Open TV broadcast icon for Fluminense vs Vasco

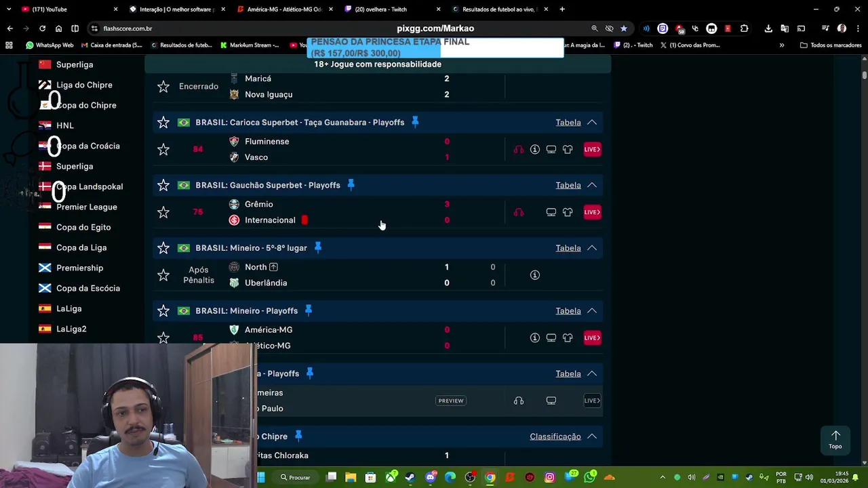[x=551, y=149]
